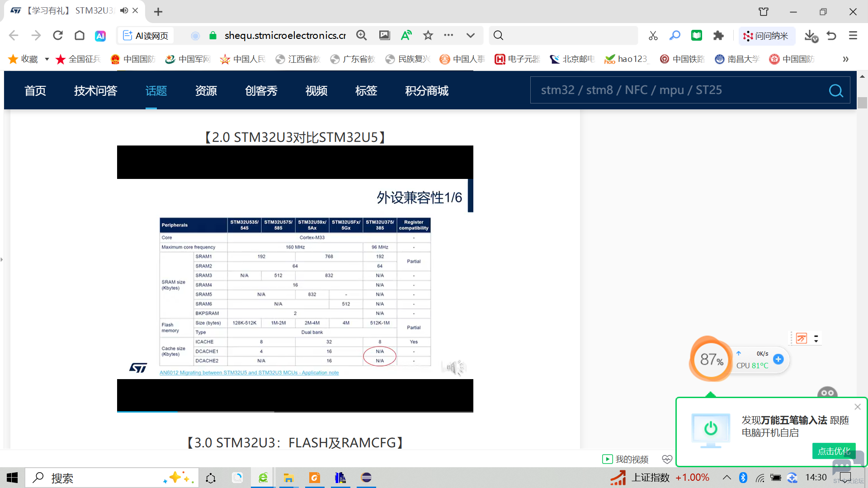The width and height of the screenshot is (868, 488).
Task: Open the scissors screenshot tool
Action: click(653, 36)
